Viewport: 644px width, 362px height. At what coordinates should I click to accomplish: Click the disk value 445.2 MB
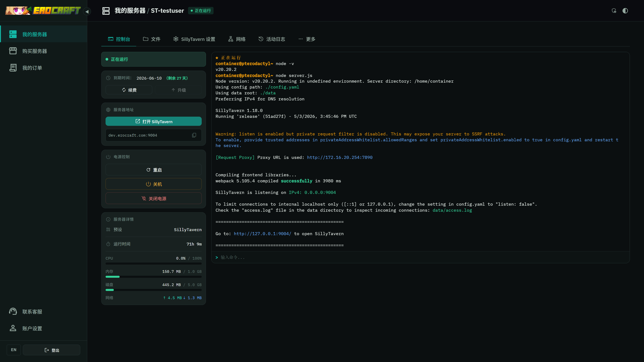point(172,285)
